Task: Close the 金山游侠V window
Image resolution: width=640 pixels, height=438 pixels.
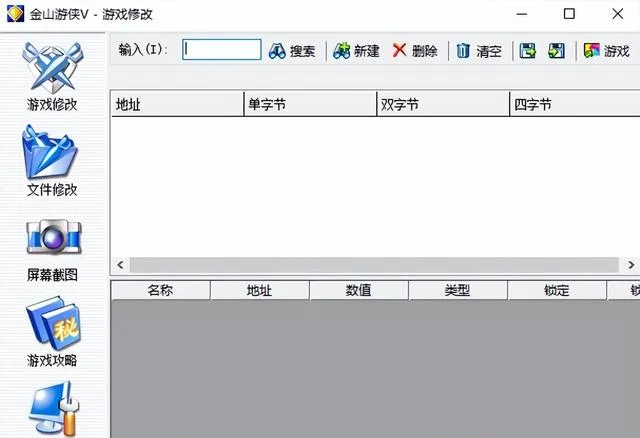Action: coord(618,14)
